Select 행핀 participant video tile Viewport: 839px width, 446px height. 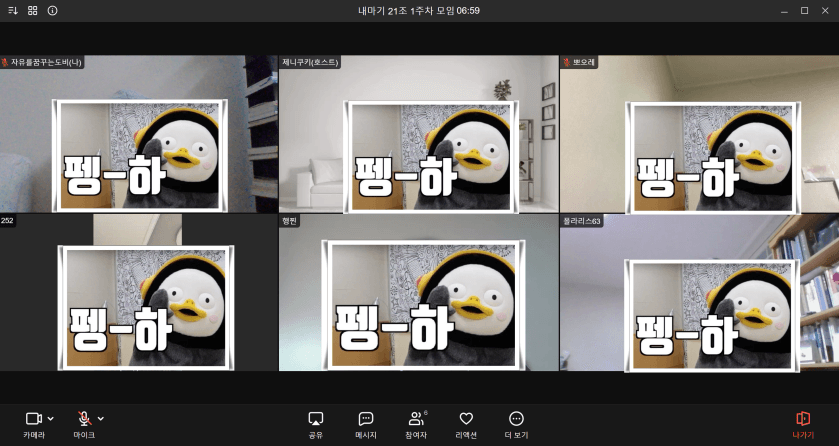pos(418,293)
